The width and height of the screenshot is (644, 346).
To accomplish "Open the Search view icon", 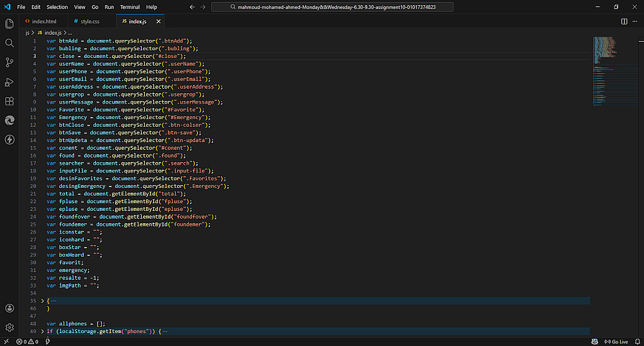I will [x=9, y=43].
